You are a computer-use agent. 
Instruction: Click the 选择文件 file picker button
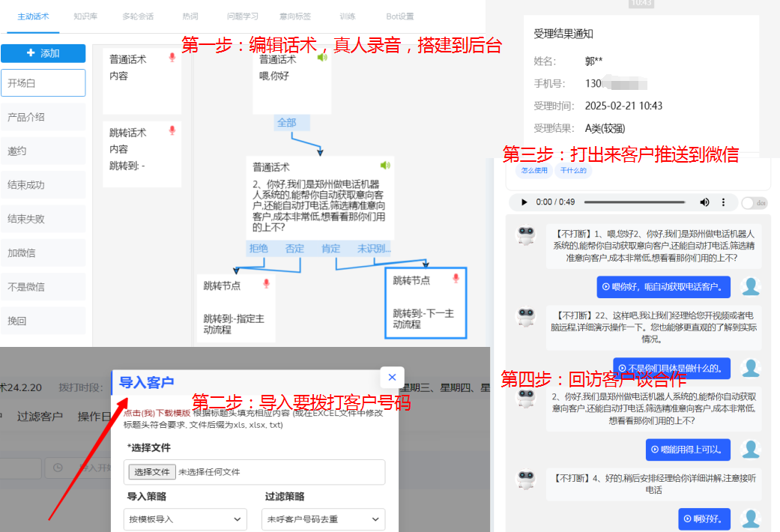tap(152, 472)
